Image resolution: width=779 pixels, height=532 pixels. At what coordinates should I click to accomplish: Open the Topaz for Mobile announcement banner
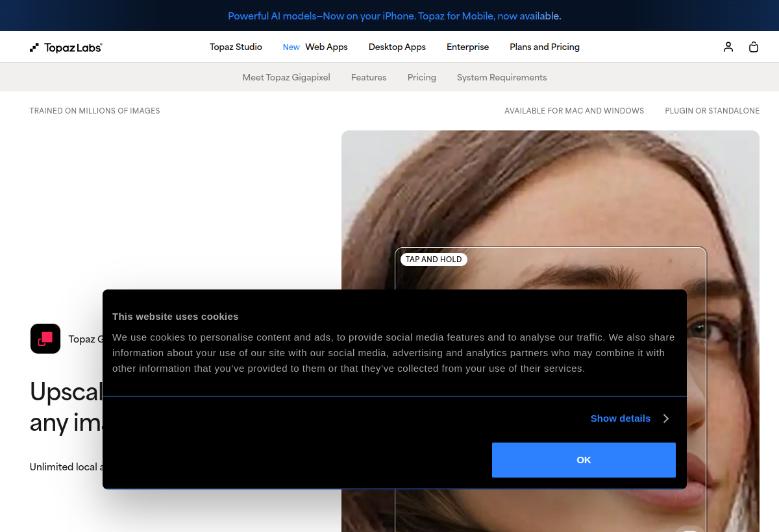click(x=395, y=16)
